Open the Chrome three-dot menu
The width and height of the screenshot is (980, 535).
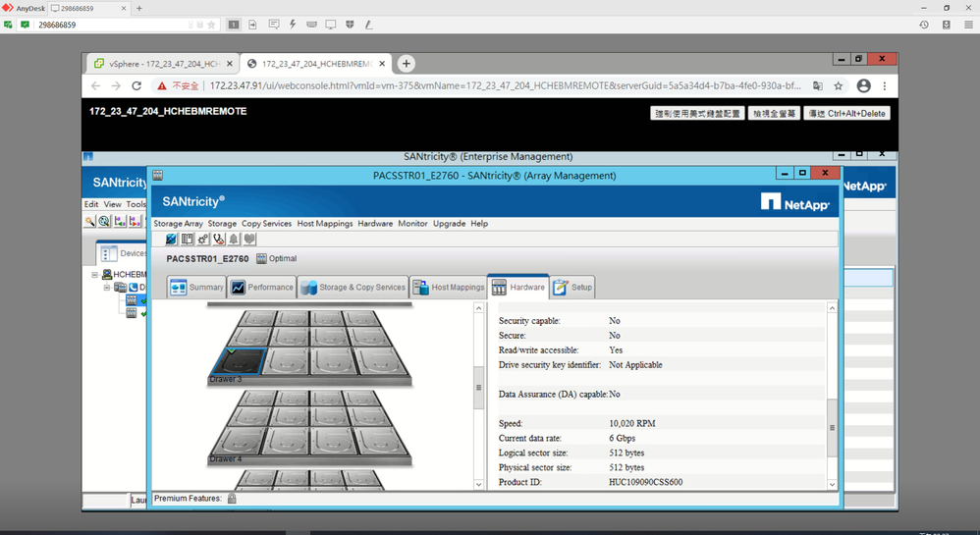coord(885,86)
